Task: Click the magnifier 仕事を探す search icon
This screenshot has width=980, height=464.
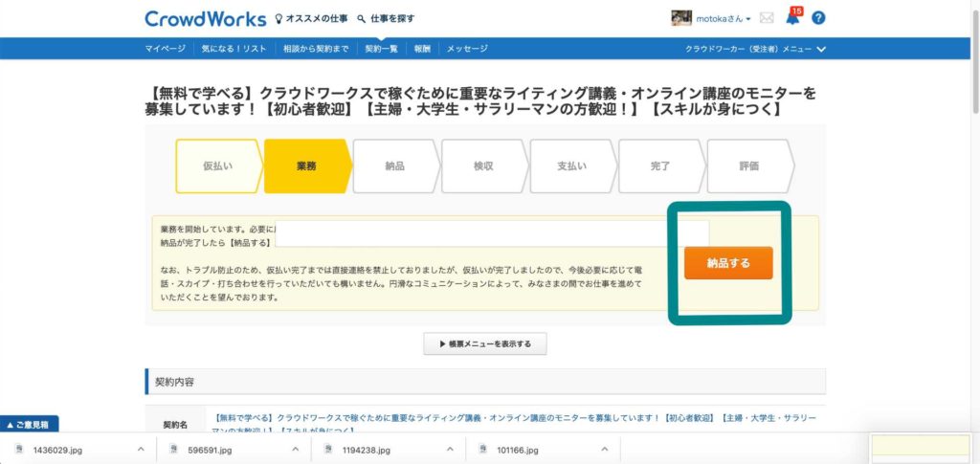Action: [361, 18]
